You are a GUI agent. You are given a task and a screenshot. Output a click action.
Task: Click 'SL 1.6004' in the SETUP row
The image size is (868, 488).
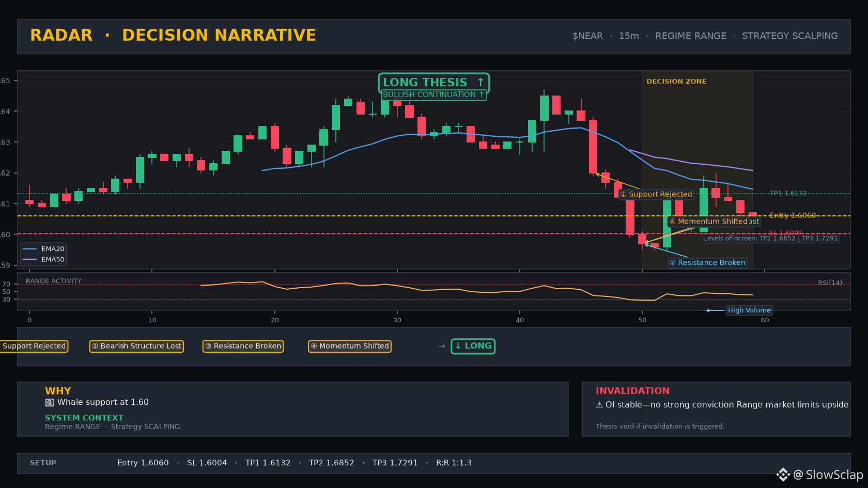tap(207, 463)
